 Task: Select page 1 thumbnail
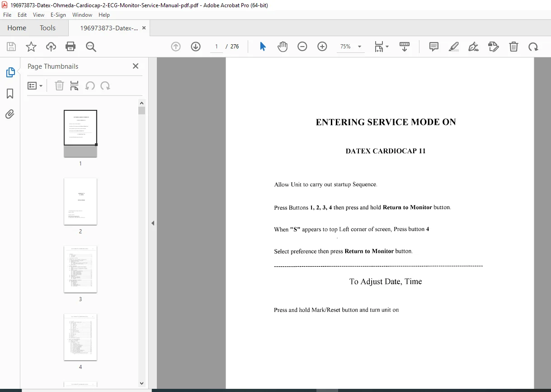coord(80,133)
